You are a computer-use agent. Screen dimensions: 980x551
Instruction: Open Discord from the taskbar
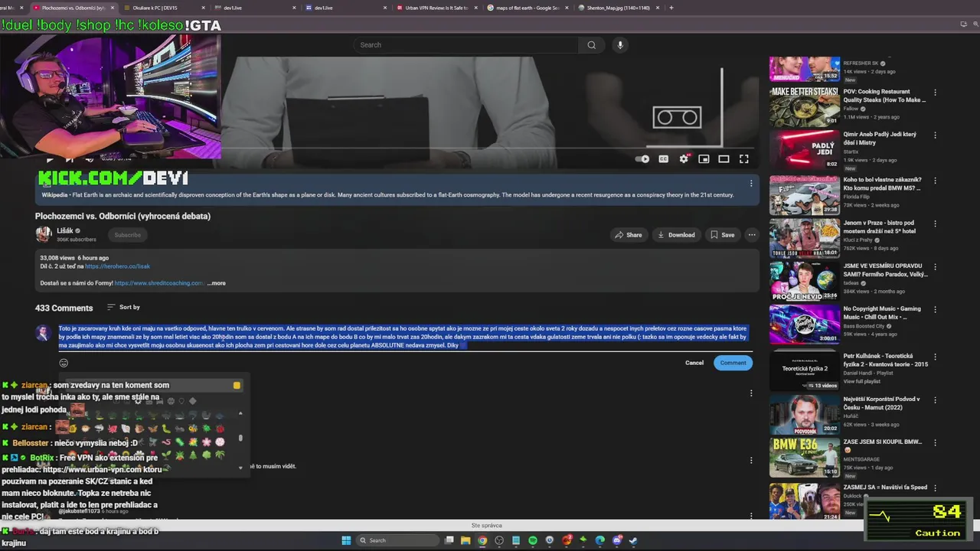tap(617, 540)
